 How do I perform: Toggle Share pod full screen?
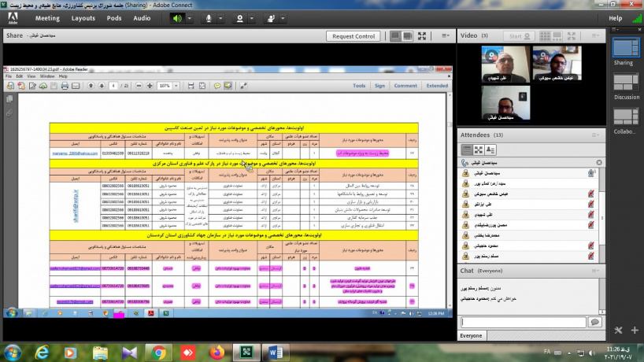pos(423,35)
